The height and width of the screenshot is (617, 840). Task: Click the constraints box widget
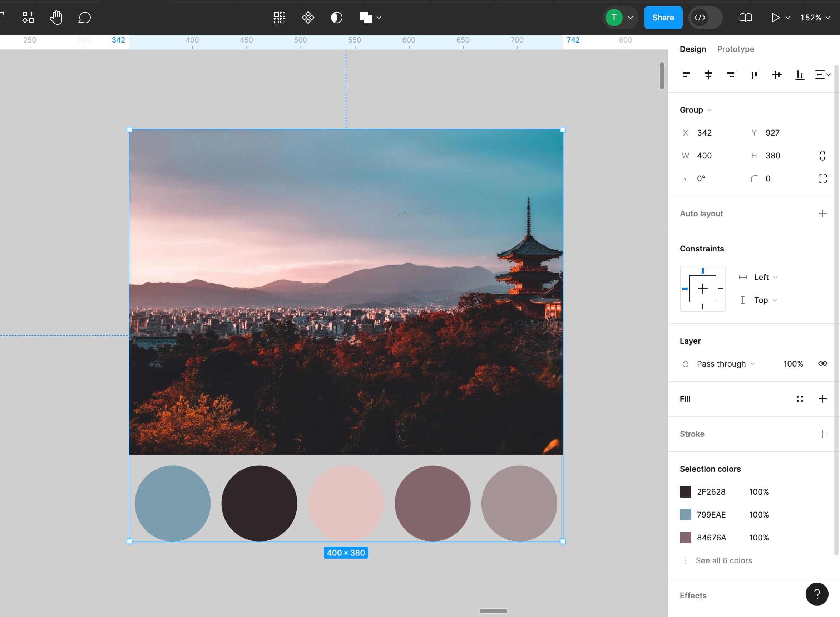702,289
